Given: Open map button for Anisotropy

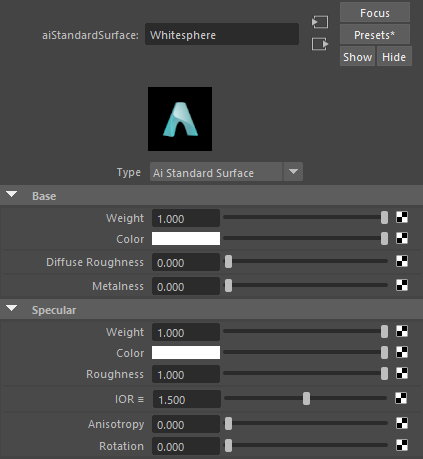Looking at the screenshot, I should click(x=402, y=423).
